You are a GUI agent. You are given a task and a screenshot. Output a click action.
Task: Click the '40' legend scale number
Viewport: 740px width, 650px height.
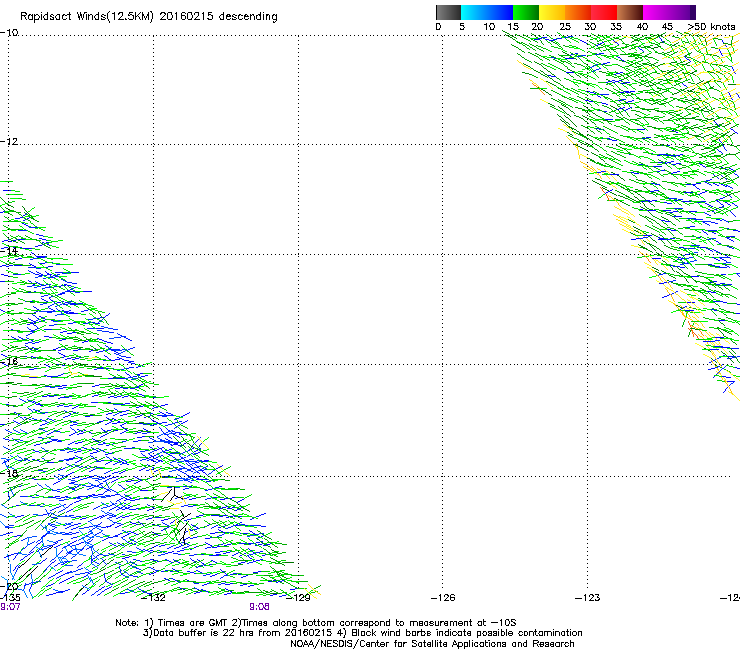click(642, 27)
